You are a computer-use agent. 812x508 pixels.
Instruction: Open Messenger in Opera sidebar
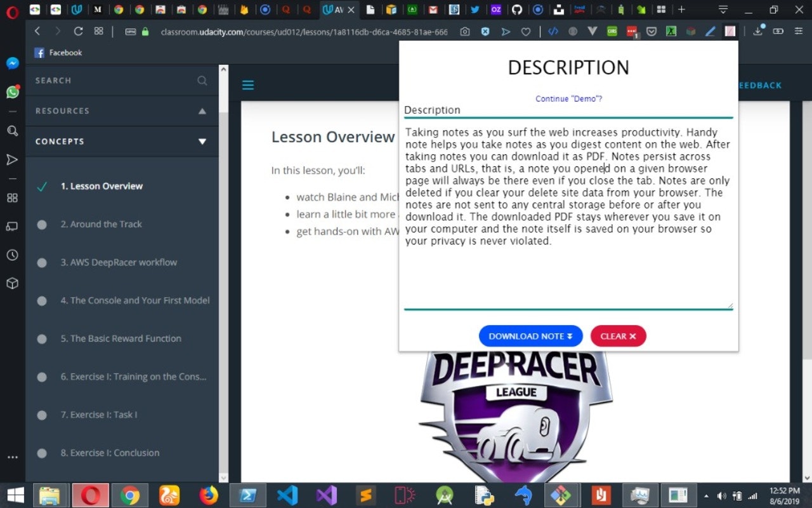[13, 63]
